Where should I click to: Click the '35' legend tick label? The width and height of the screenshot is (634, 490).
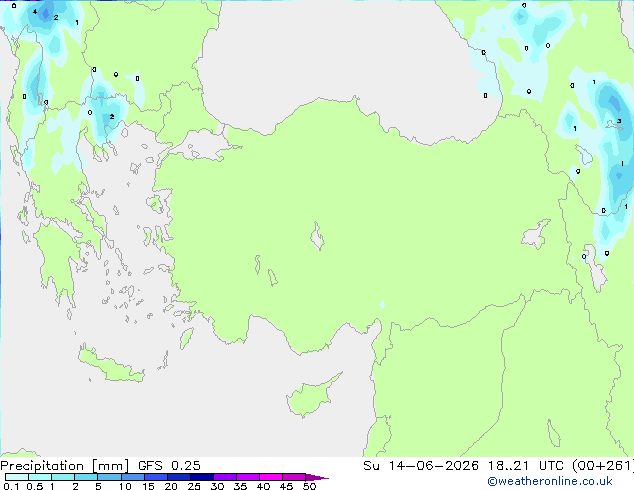click(240, 486)
